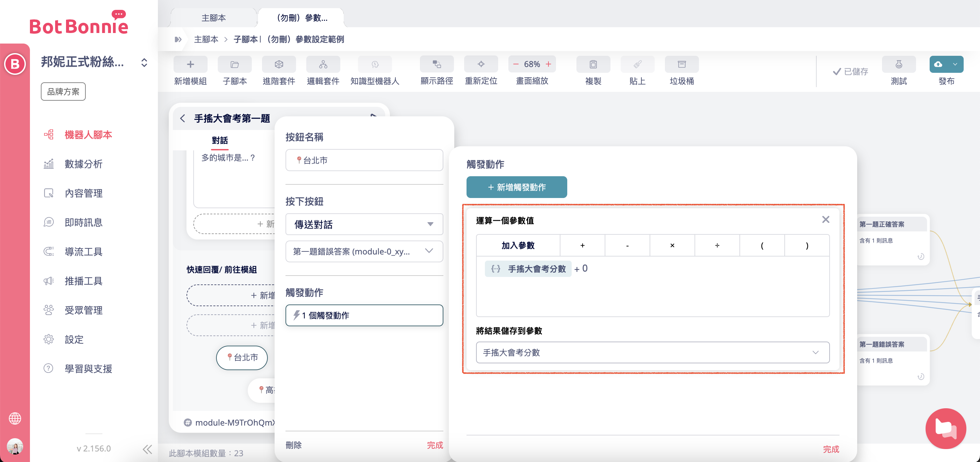The image size is (980, 462).
Task: Click the 新增模組 plus icon
Action: 190,64
